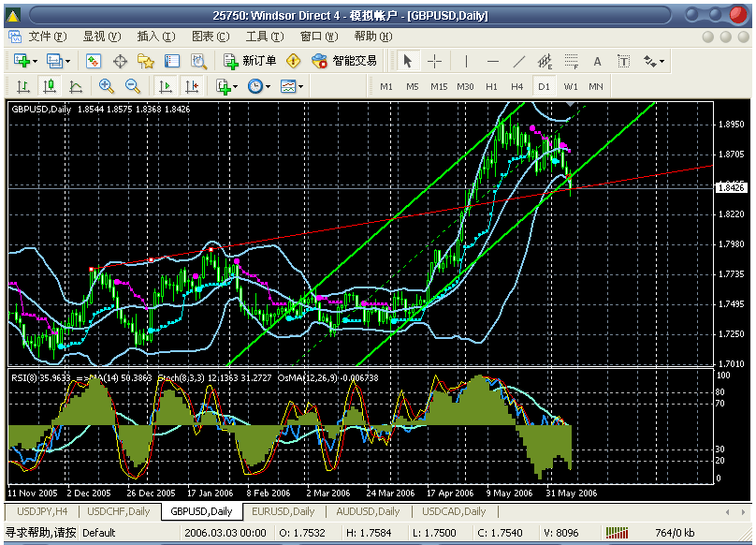Open the 图表(C) menu

(x=210, y=37)
